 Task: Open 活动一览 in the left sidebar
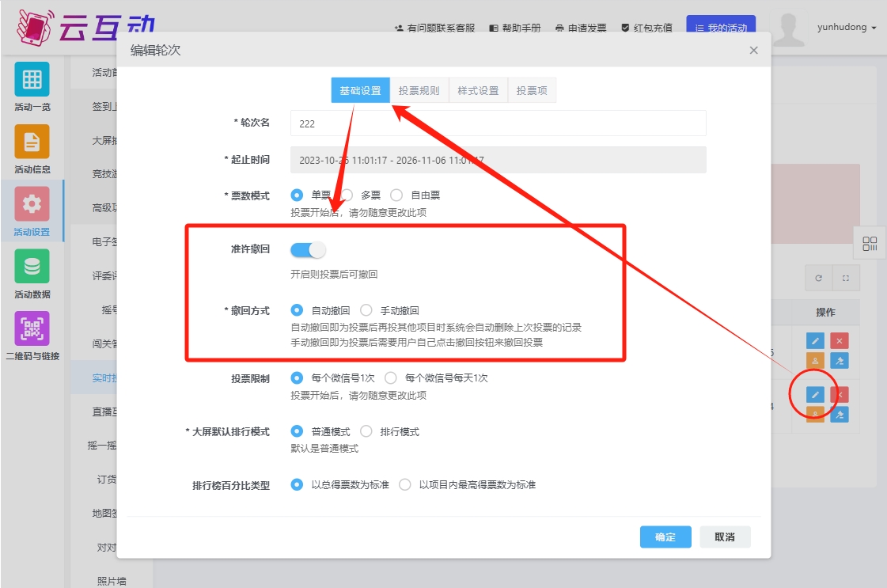tap(32, 80)
